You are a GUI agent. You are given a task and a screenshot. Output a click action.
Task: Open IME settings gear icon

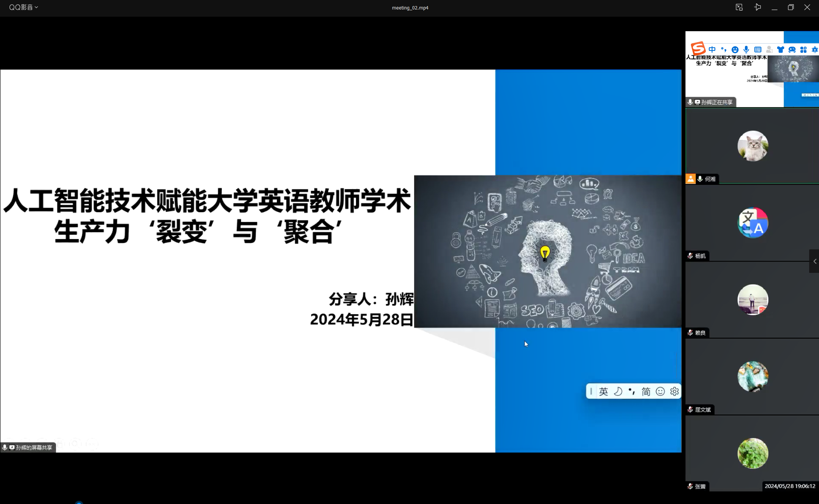[x=675, y=391]
